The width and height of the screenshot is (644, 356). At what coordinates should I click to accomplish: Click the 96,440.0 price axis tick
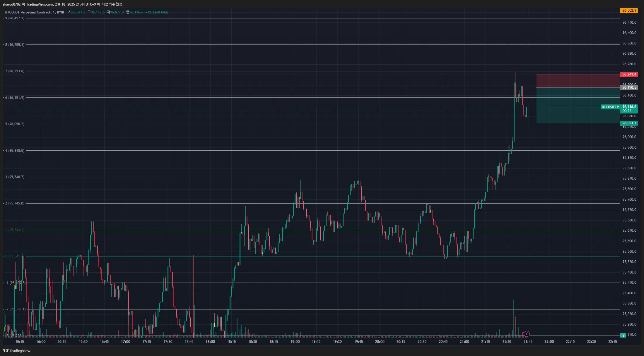coord(629,23)
